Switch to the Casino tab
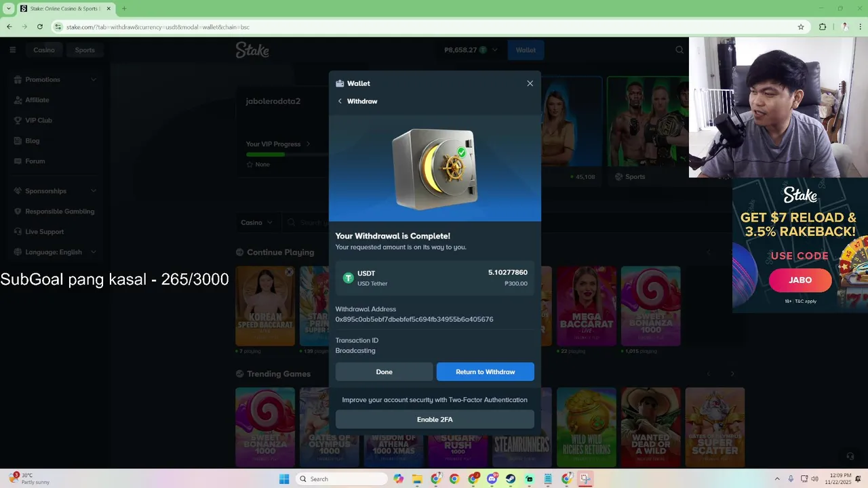This screenshot has height=488, width=868. click(44, 49)
